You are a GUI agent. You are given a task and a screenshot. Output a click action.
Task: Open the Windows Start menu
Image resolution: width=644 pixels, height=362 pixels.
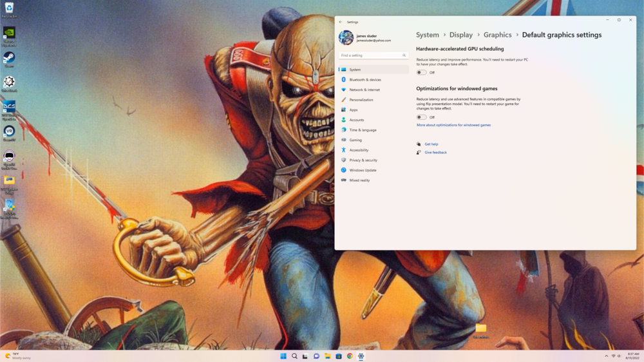pos(283,356)
